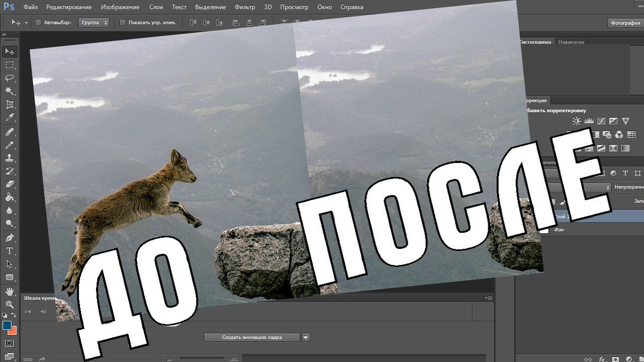Select the Crop tool
Image resolution: width=644 pixels, height=362 pixels.
pyautogui.click(x=10, y=105)
